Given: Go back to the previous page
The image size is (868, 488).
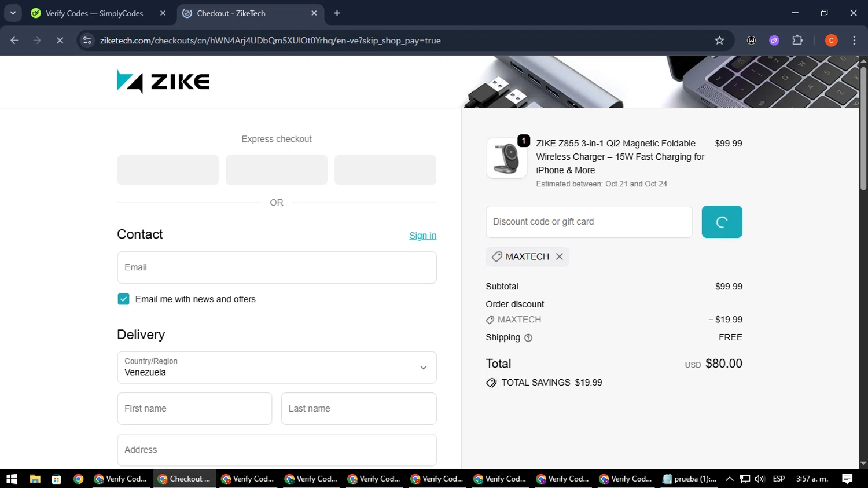Looking at the screenshot, I should point(14,41).
